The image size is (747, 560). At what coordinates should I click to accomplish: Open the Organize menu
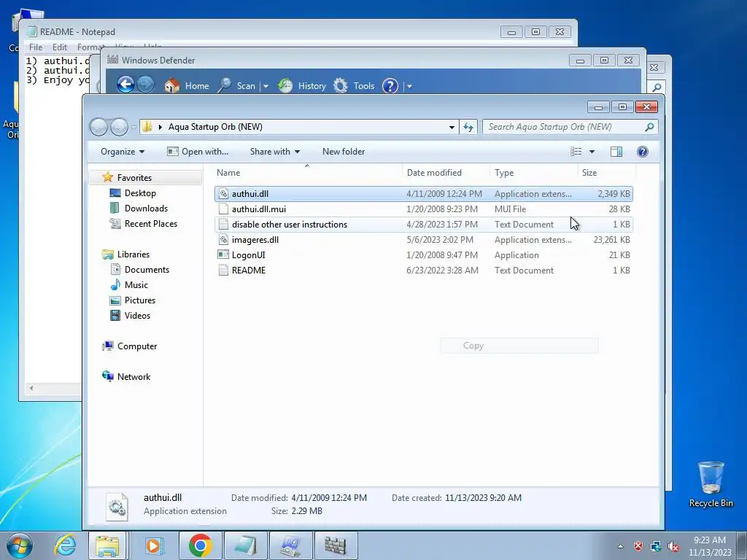123,152
